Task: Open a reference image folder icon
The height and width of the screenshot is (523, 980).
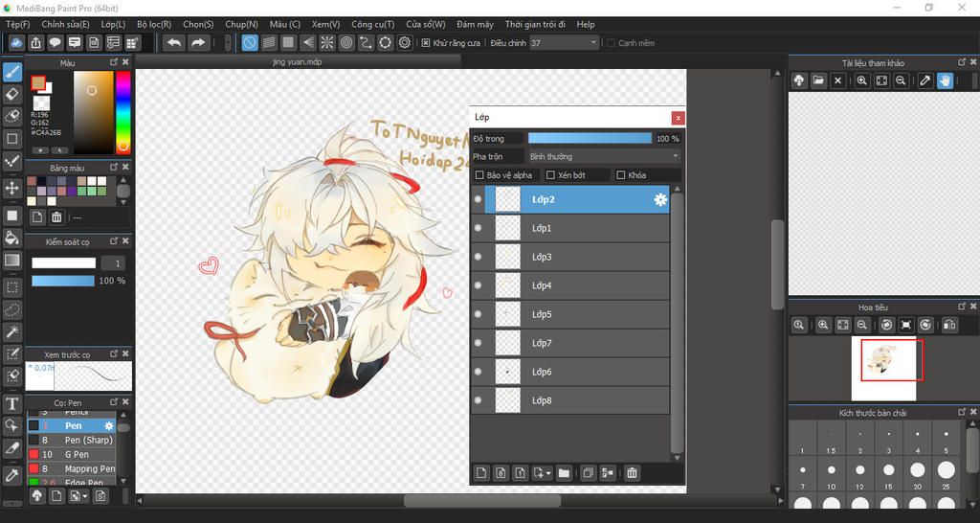Action: coord(818,80)
